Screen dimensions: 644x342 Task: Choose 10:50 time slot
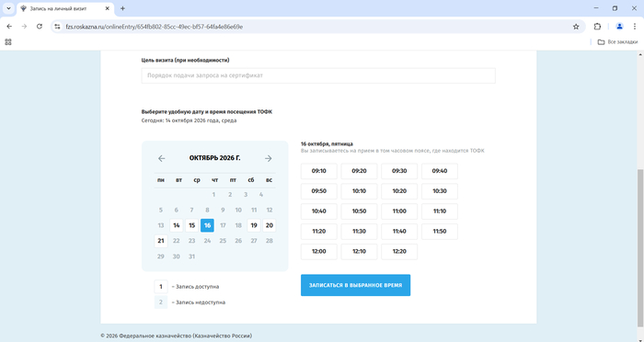pyautogui.click(x=359, y=211)
